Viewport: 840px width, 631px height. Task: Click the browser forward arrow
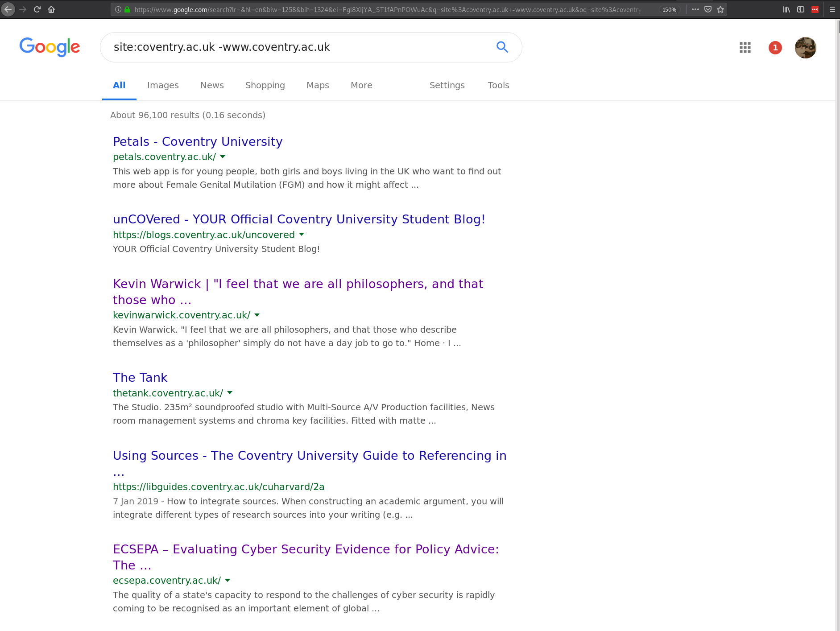pyautogui.click(x=23, y=9)
